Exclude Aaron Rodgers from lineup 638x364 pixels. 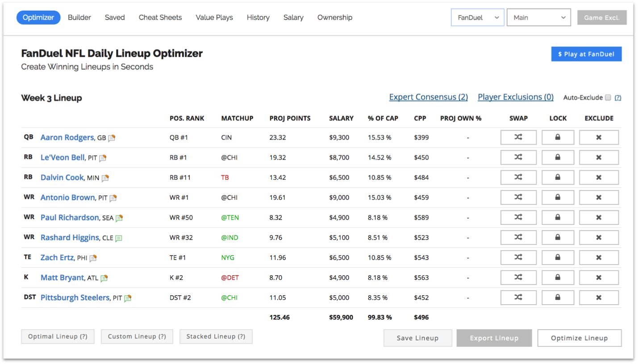(x=599, y=137)
